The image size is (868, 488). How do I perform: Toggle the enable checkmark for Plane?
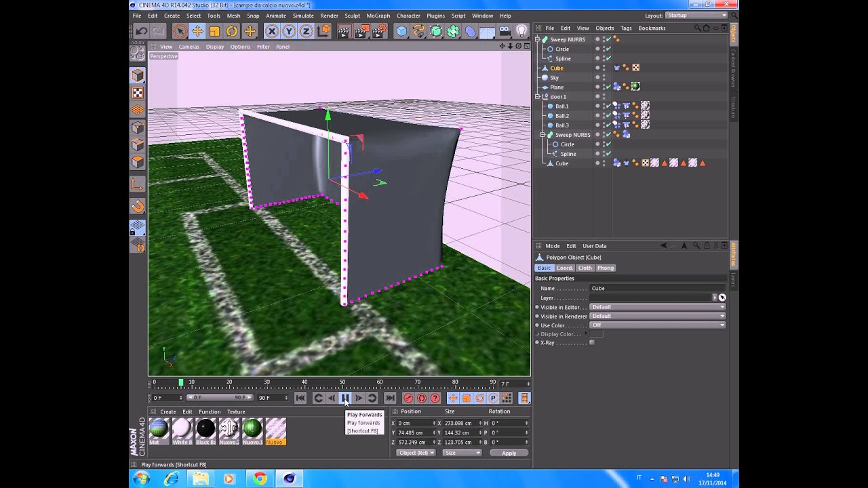[608, 87]
